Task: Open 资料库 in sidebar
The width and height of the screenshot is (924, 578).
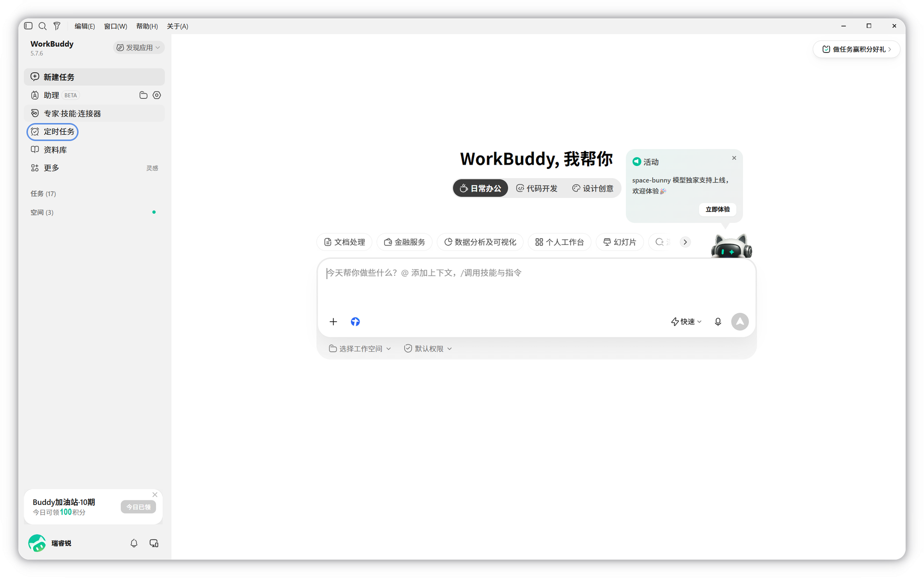Action: click(x=94, y=150)
